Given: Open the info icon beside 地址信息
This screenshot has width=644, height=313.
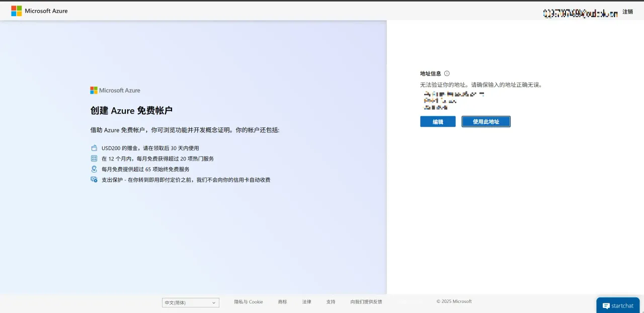Looking at the screenshot, I should pyautogui.click(x=447, y=73).
